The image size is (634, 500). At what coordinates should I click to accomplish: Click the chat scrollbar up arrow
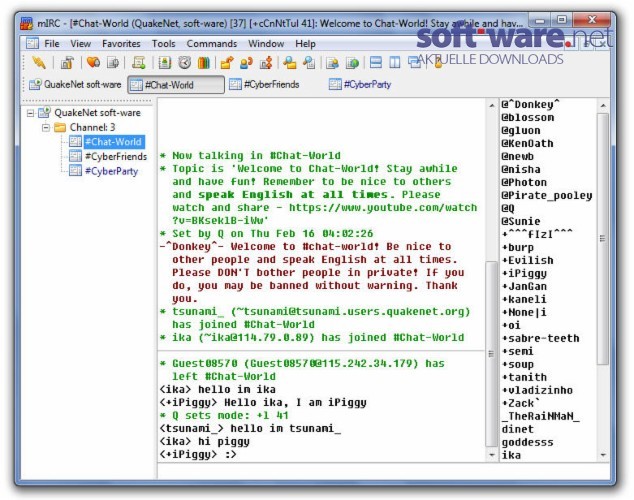pos(491,105)
